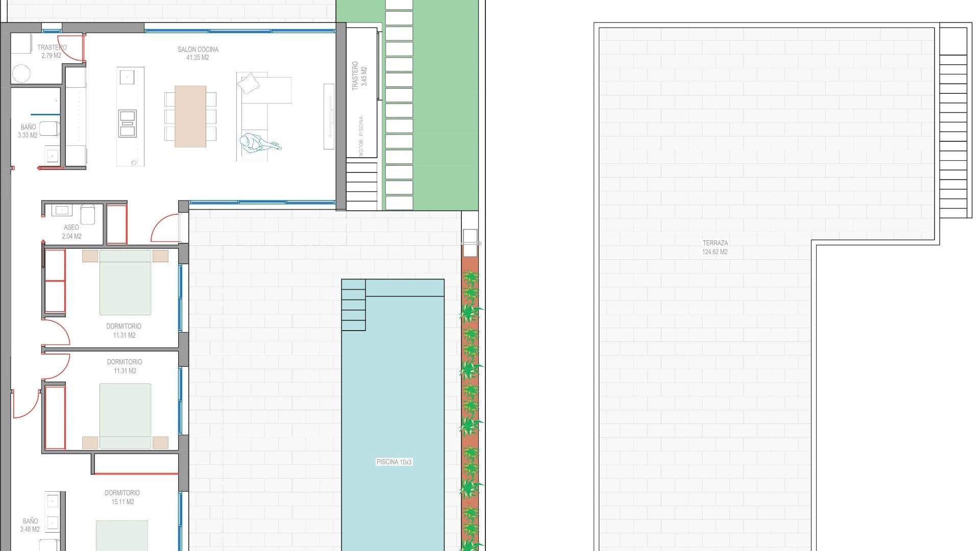Image resolution: width=980 pixels, height=551 pixels.
Task: Click the bed in upper DORMITORIO 11.31
Action: coord(125,282)
